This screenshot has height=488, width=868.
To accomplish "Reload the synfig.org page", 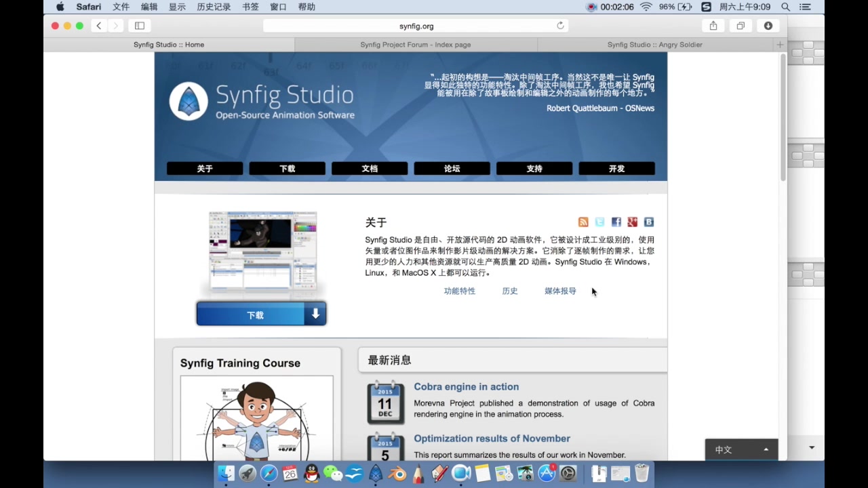I will pyautogui.click(x=560, y=26).
